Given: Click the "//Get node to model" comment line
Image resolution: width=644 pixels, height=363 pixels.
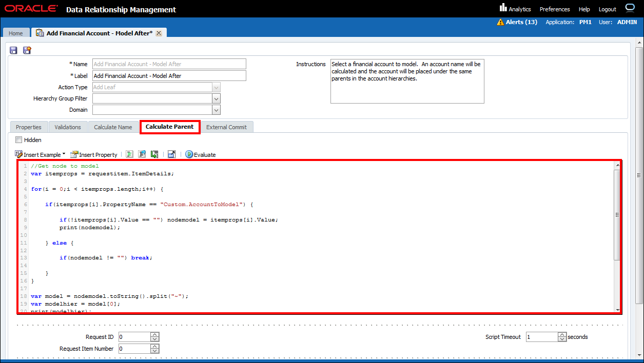Looking at the screenshot, I should click(65, 166).
